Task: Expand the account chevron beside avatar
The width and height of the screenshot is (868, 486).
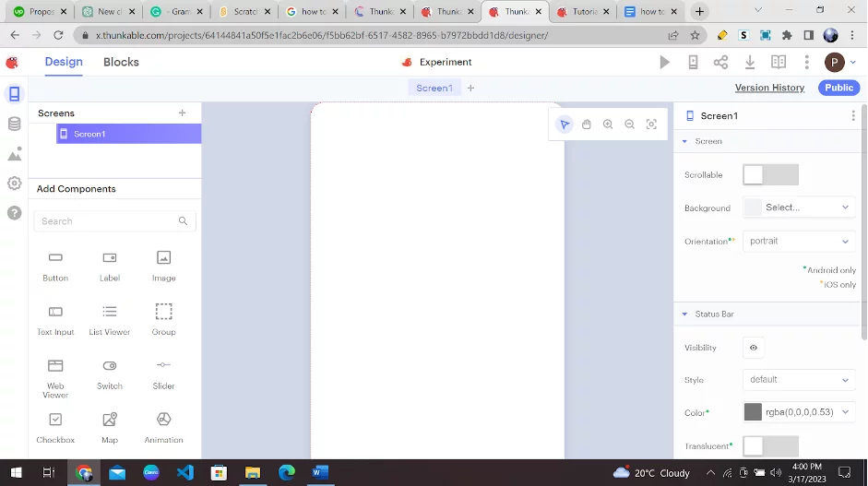Action: 853,63
